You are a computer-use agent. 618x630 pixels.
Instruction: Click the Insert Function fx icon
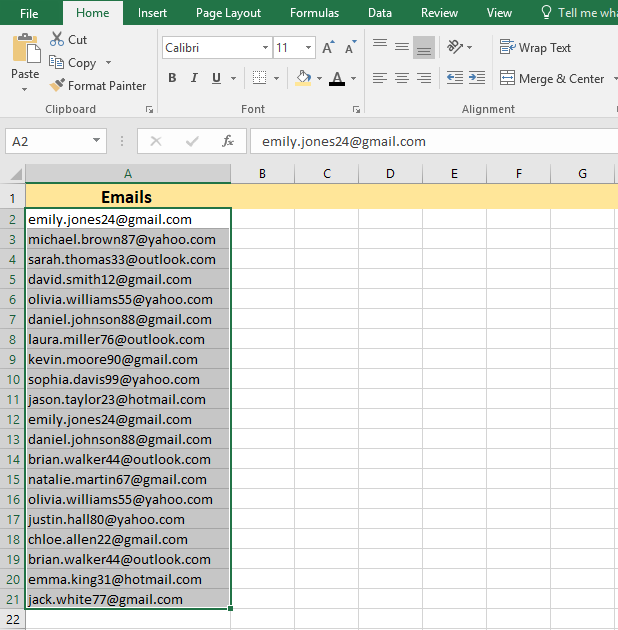pyautogui.click(x=228, y=141)
